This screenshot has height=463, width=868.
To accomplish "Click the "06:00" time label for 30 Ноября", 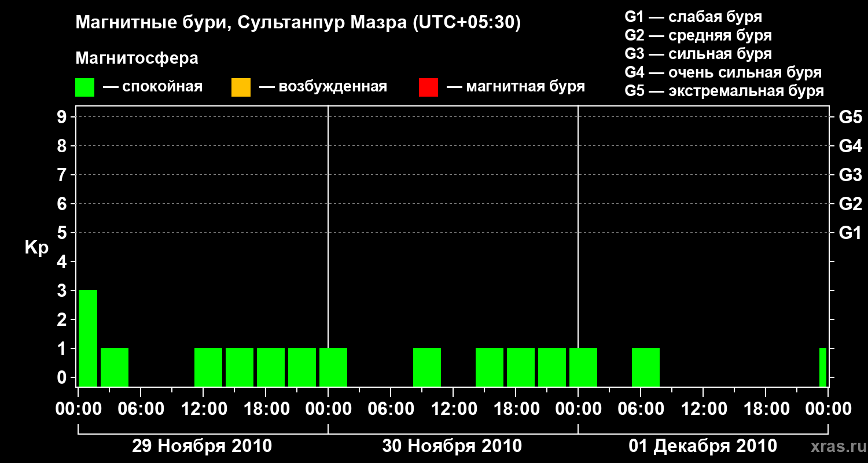I will pos(391,409).
